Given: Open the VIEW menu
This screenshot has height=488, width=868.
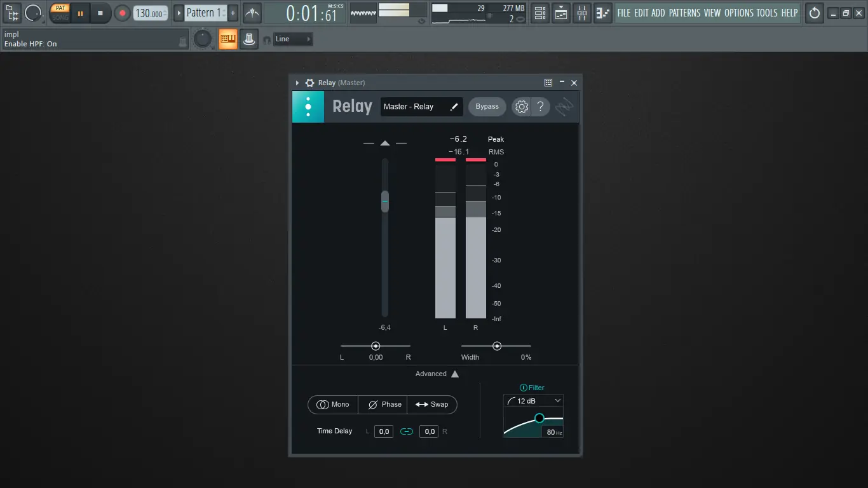Looking at the screenshot, I should coord(712,13).
